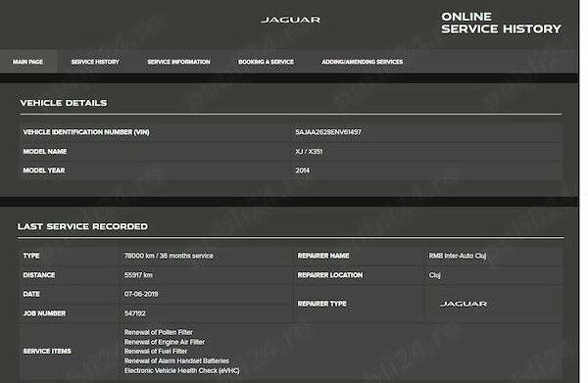Select the repairer location value Cluj
The image size is (588, 383).
434,275
